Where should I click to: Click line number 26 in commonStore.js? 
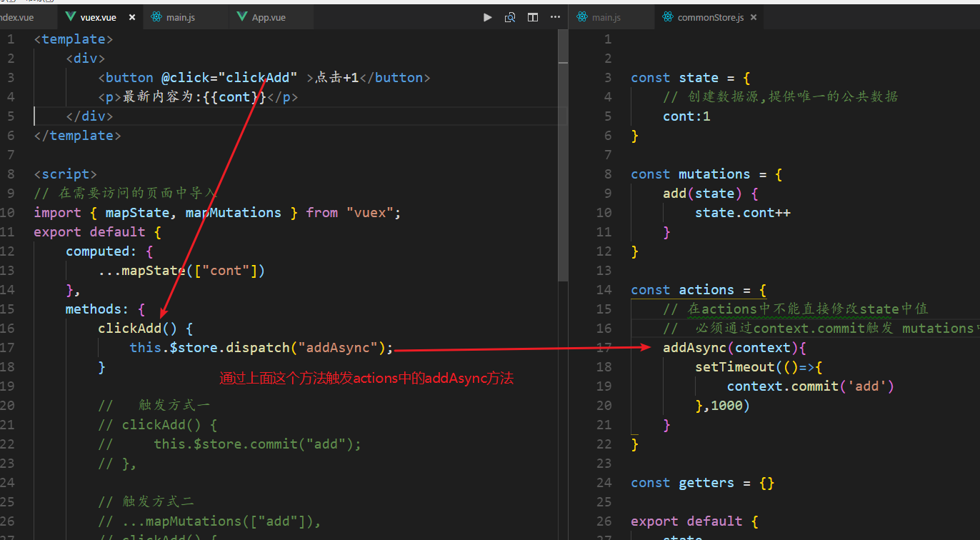tap(604, 521)
